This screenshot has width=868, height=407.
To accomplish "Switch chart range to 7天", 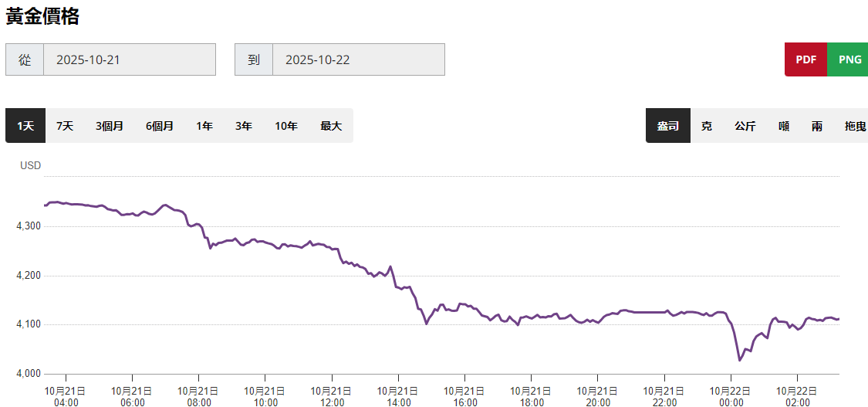I will click(x=65, y=126).
